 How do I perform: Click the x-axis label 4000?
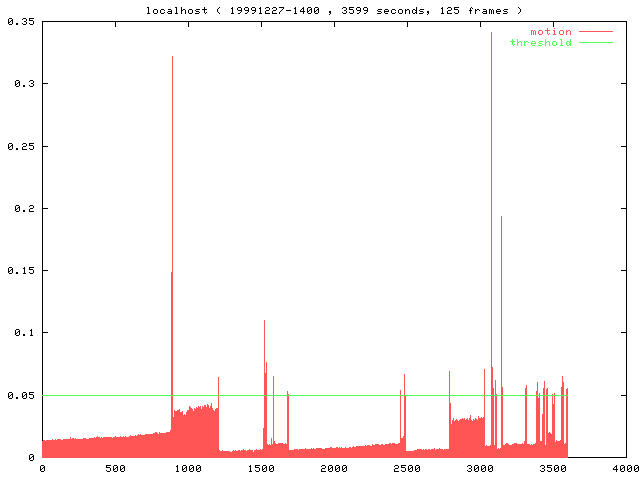tap(626, 468)
